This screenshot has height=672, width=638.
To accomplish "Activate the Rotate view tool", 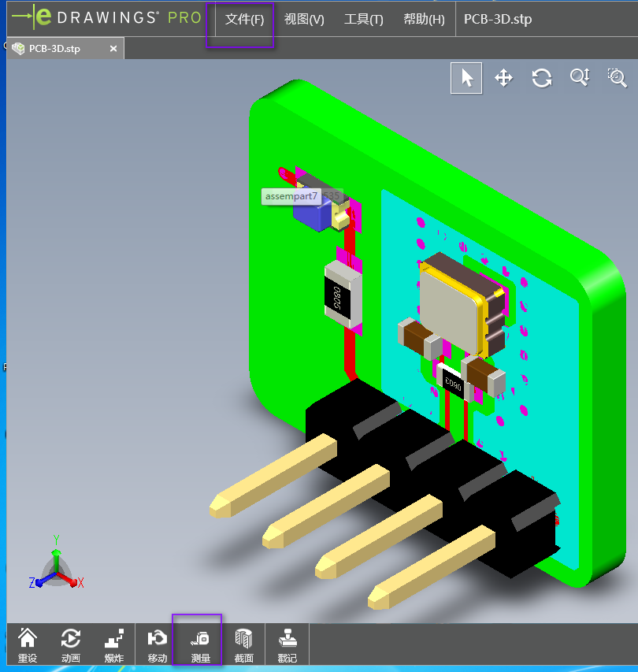I will click(541, 77).
